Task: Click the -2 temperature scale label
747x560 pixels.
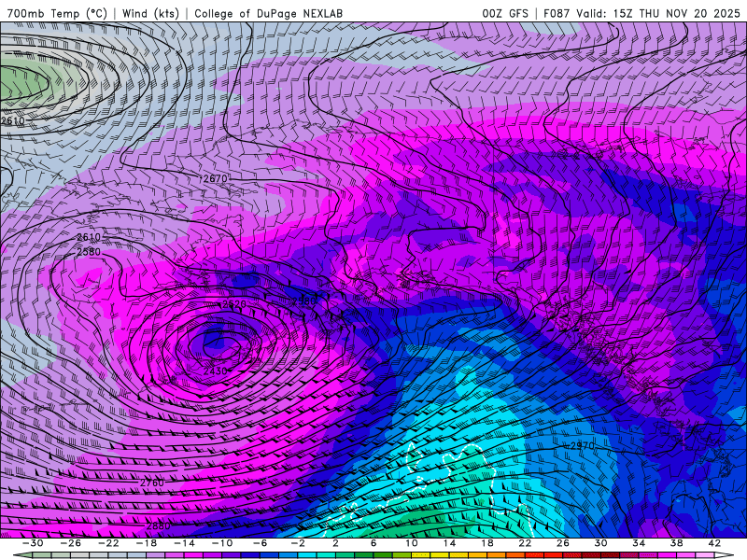Action: [x=298, y=543]
